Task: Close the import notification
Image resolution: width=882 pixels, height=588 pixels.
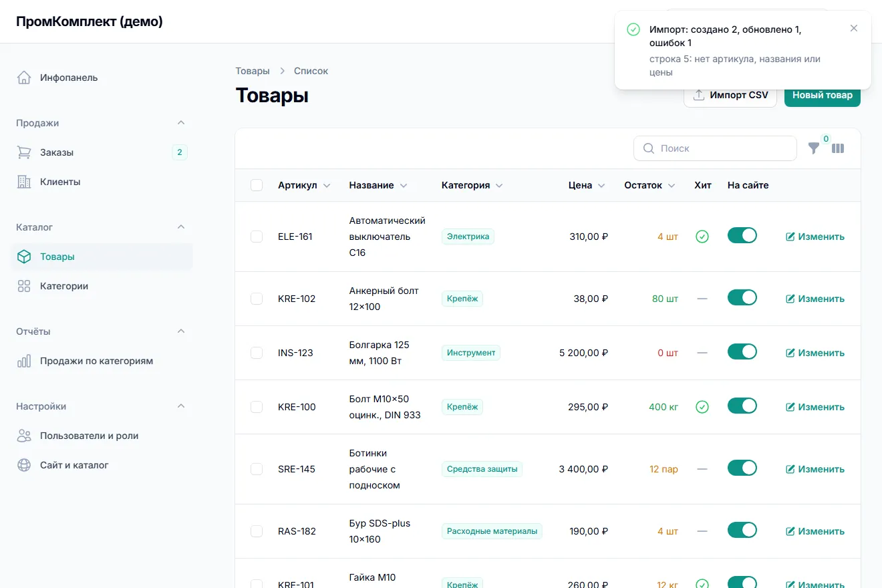Action: tap(854, 28)
